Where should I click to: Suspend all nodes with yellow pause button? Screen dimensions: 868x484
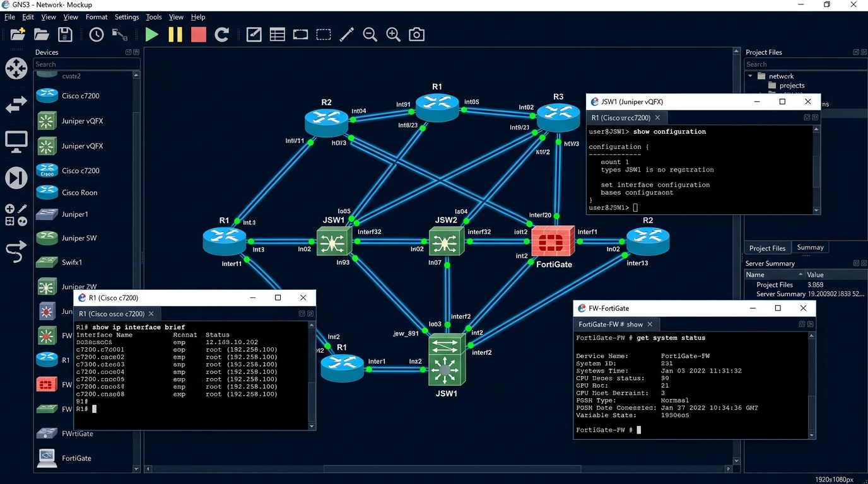point(175,34)
